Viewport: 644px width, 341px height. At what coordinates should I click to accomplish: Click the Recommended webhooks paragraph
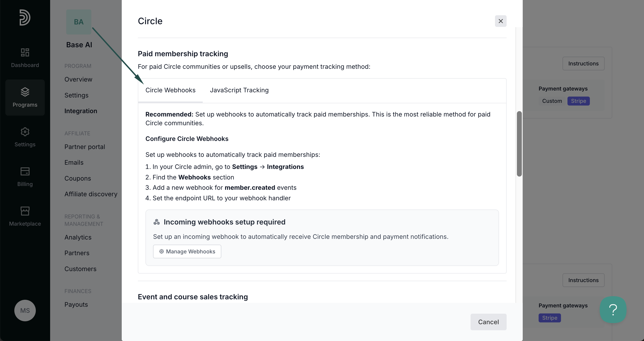318,119
